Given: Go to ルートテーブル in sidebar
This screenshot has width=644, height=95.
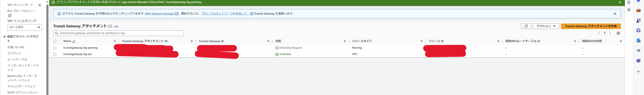Looking at the screenshot, I should (x=17, y=59).
